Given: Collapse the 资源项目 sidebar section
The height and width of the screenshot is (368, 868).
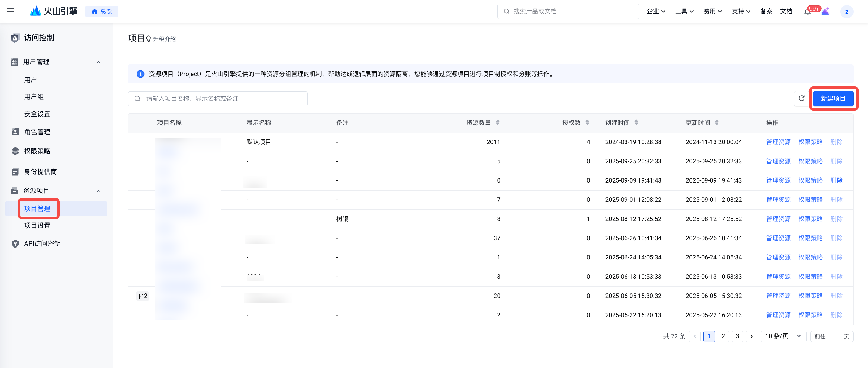Looking at the screenshot, I should [x=98, y=191].
